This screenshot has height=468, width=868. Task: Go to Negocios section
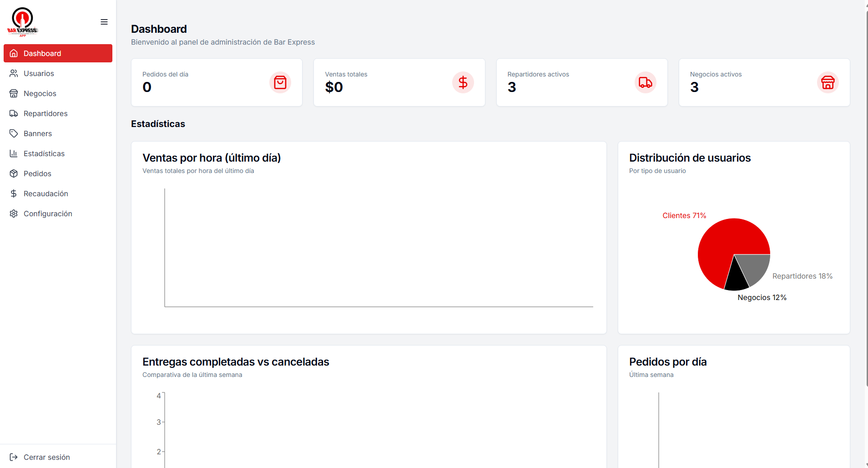tap(58, 93)
